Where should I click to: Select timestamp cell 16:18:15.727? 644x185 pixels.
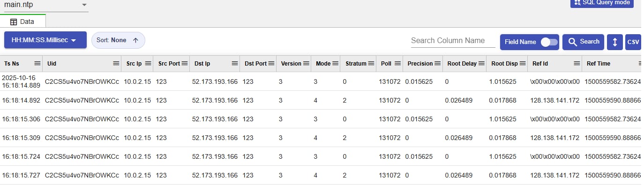(x=21, y=175)
